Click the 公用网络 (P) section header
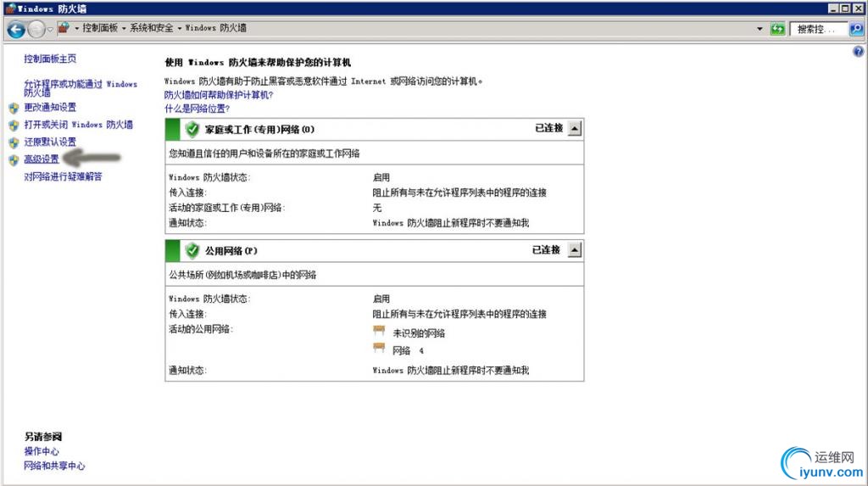Screen dimensions: 868x486 point(374,250)
